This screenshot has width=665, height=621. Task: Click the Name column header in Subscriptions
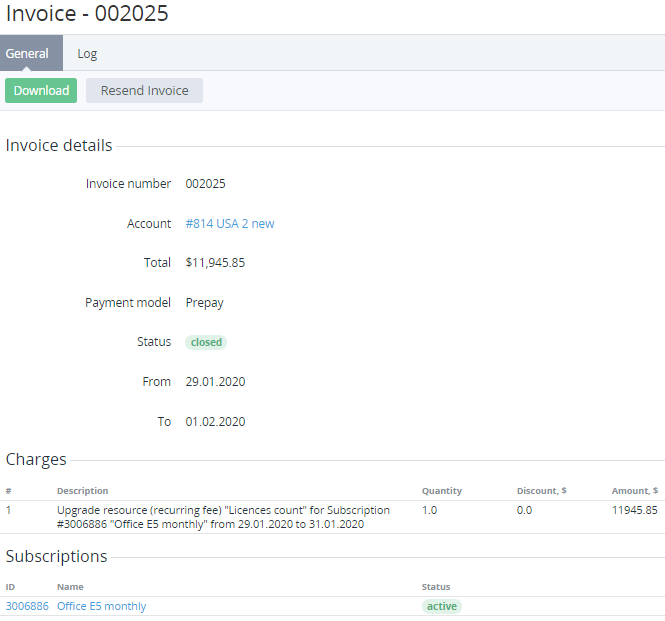point(70,587)
